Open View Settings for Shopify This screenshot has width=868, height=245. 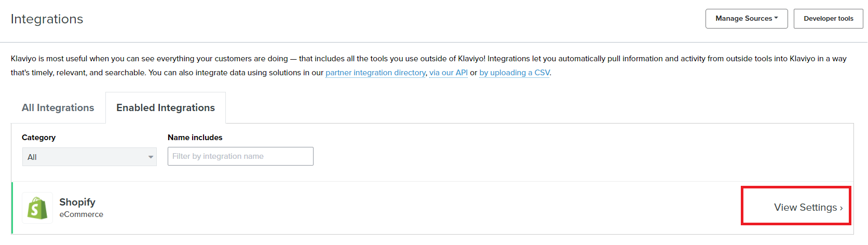[808, 207]
